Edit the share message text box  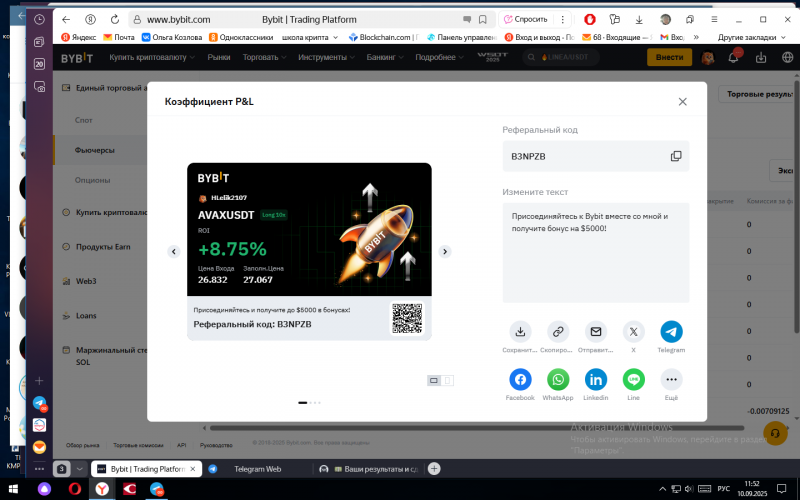(x=595, y=253)
